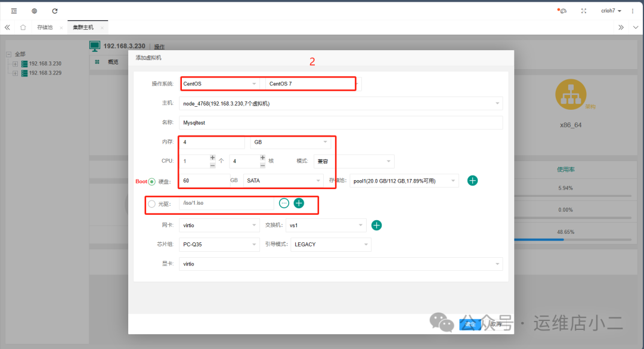Open the theme palette icon
This screenshot has width=644, height=349.
562,11
